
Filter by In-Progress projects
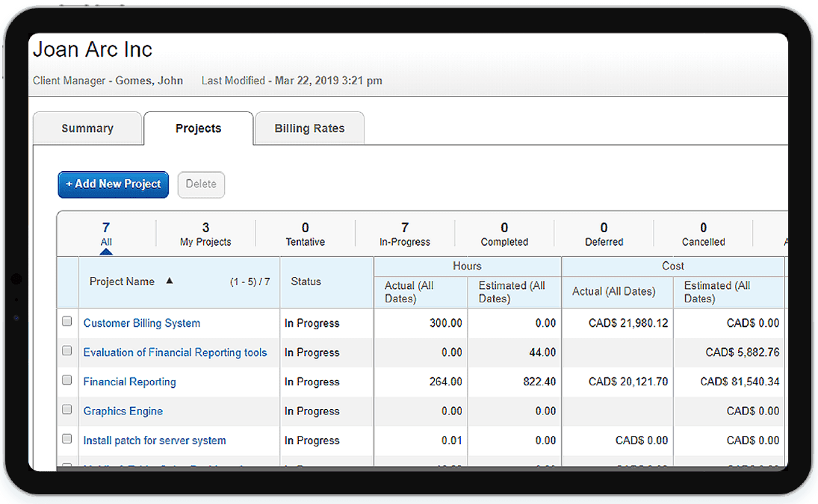click(405, 234)
